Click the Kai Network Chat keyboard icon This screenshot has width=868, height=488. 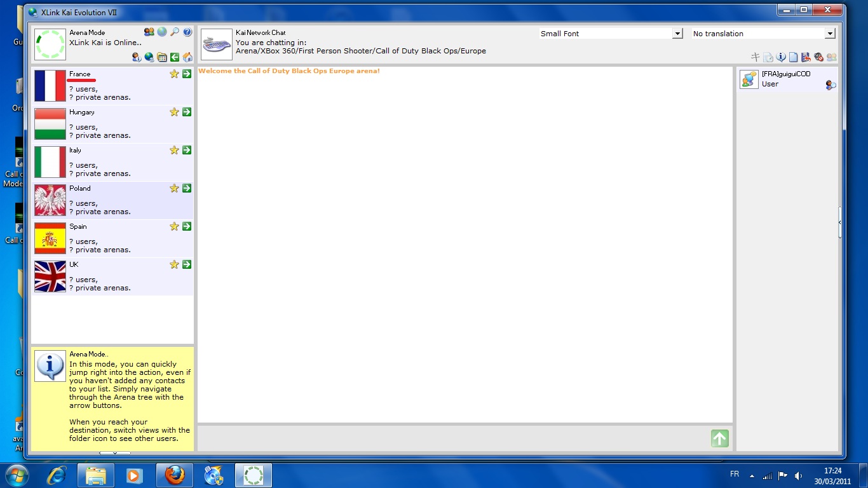coord(217,44)
